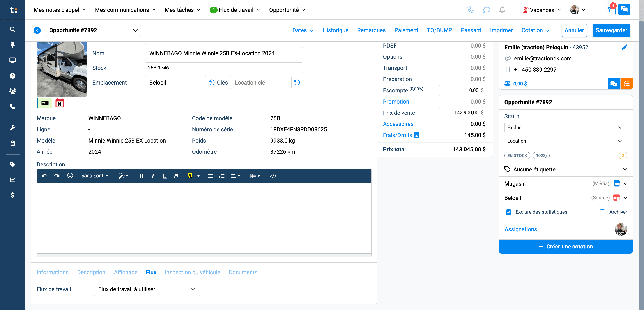Toggle underline formatting
The width and height of the screenshot is (644, 310).
164,176
